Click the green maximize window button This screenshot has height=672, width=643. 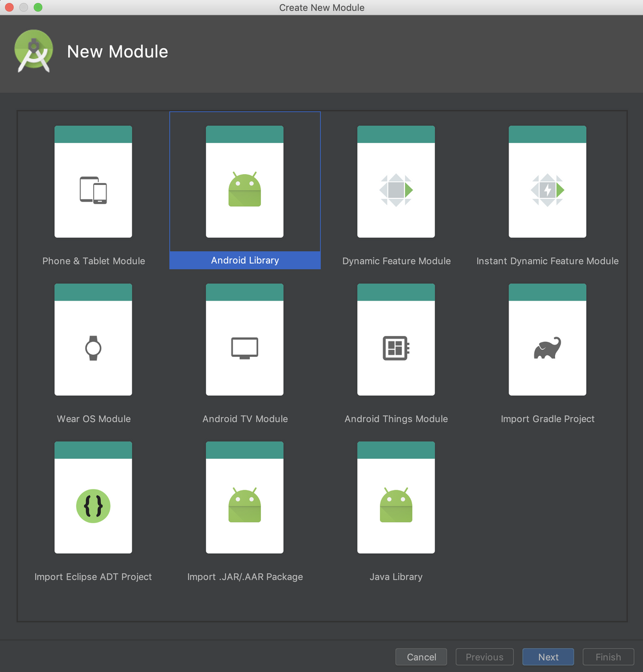click(38, 7)
